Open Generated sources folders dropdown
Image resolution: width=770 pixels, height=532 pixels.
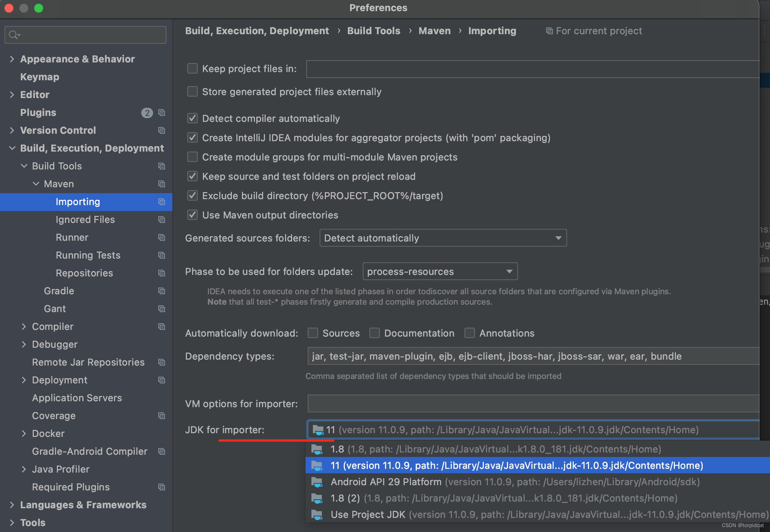[443, 238]
